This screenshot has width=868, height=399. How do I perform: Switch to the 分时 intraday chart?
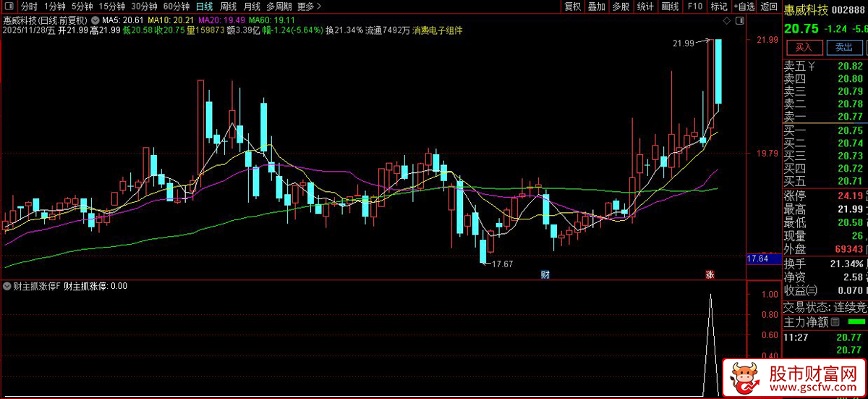click(x=29, y=7)
